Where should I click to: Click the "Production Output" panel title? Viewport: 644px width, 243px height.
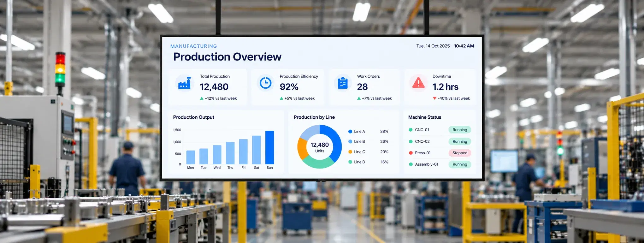pyautogui.click(x=193, y=117)
